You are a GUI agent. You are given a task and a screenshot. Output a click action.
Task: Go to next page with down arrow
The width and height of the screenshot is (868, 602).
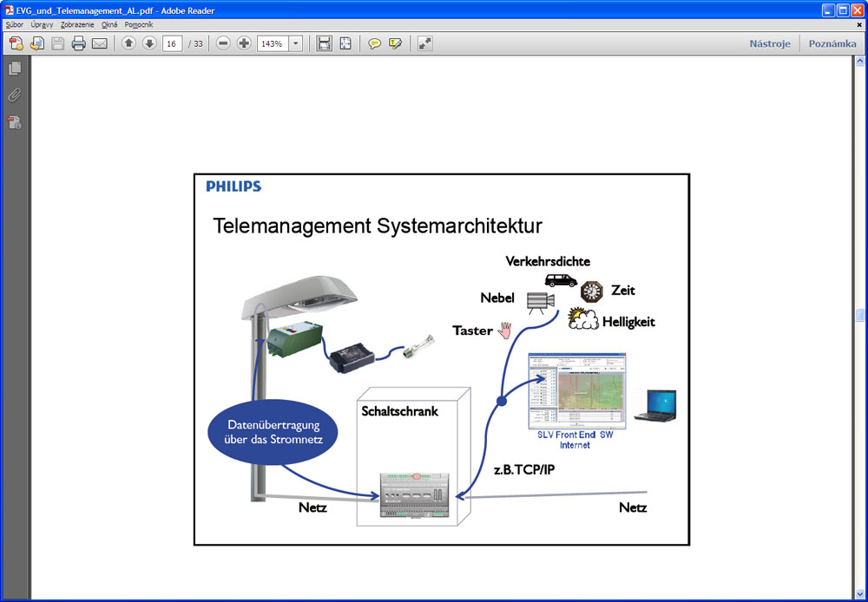coord(149,43)
